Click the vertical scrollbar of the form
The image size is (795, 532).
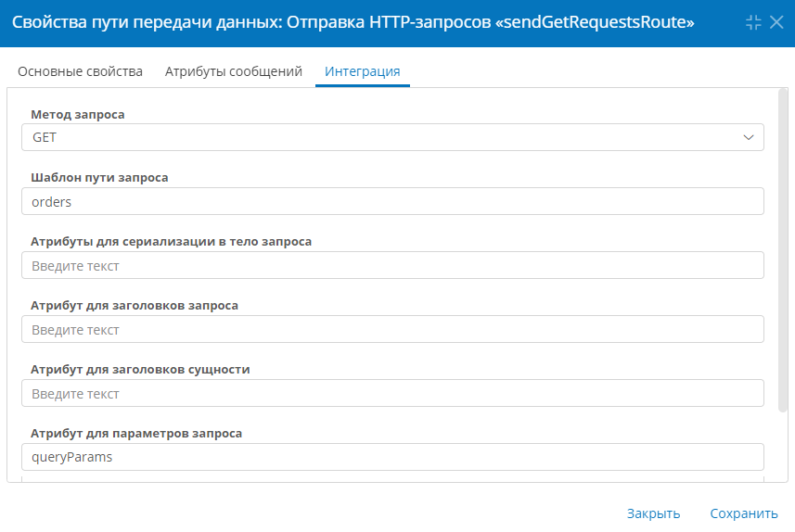point(783,250)
